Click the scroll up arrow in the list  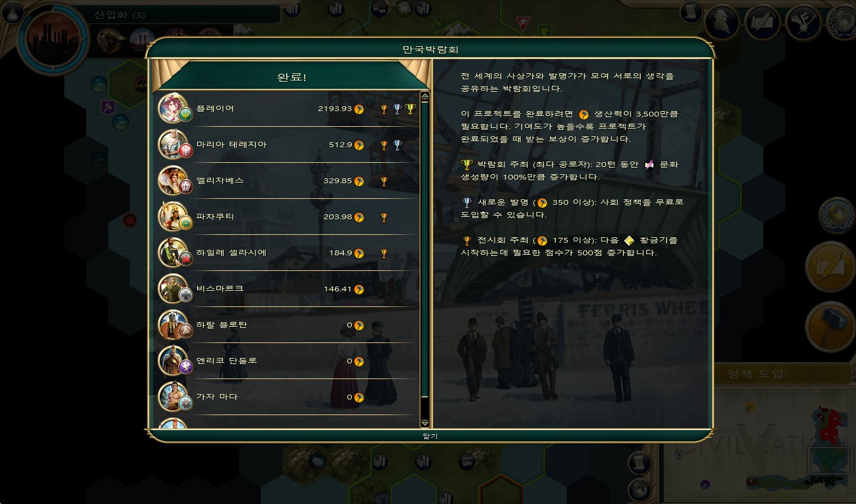click(x=425, y=96)
